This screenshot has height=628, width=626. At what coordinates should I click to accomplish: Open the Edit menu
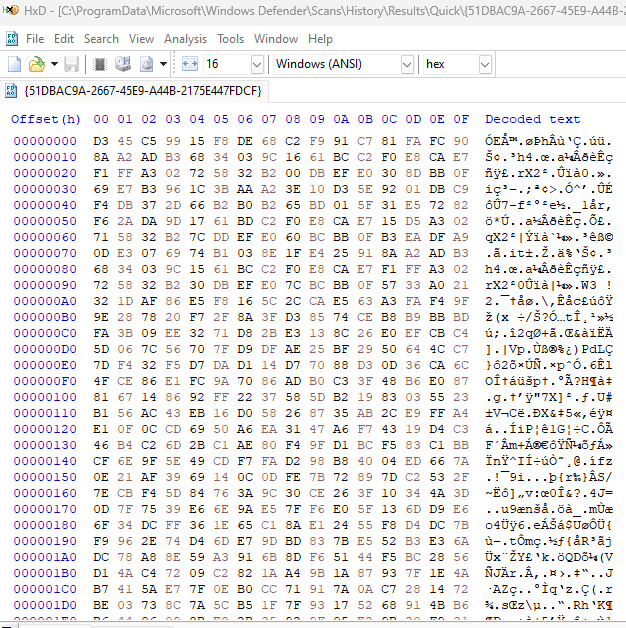(x=64, y=39)
